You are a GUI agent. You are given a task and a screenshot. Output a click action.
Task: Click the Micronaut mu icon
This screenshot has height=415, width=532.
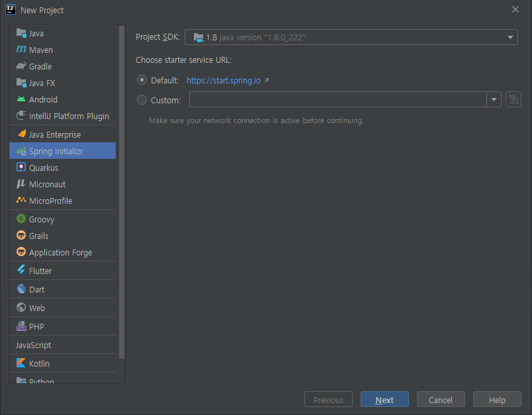pyautogui.click(x=21, y=184)
